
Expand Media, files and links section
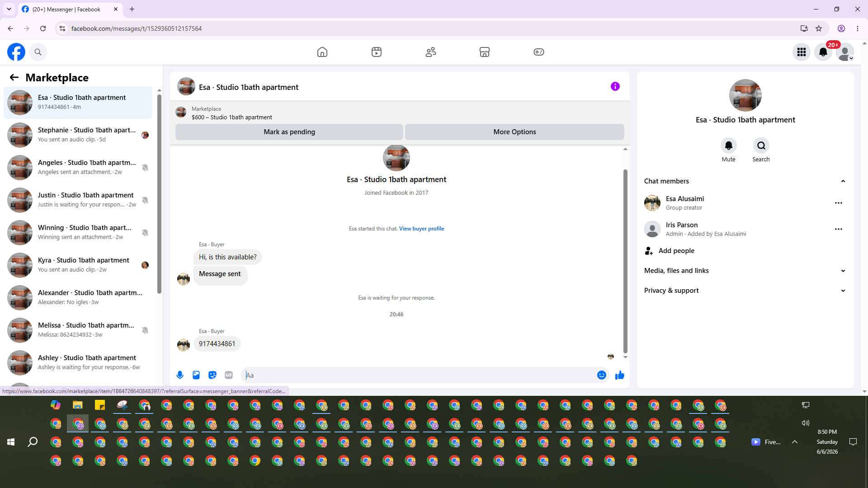pyautogui.click(x=745, y=271)
